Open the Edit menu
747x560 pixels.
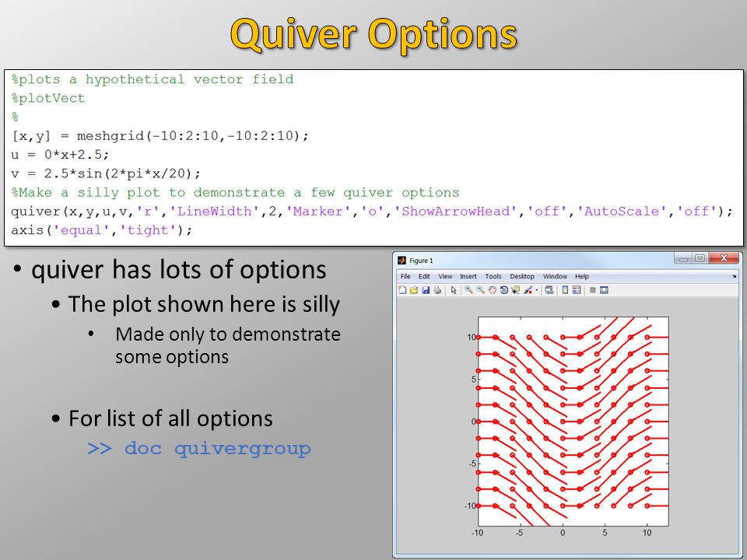coord(424,276)
